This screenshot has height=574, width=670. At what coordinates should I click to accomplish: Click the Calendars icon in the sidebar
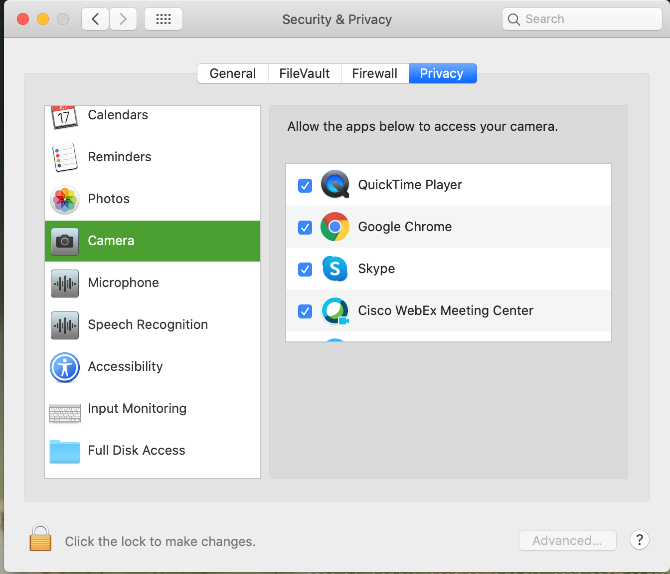(x=64, y=116)
